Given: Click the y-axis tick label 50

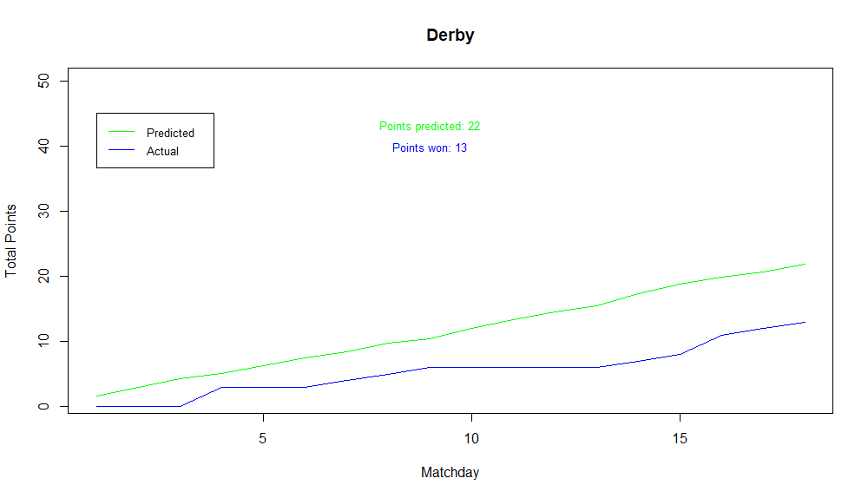Looking at the screenshot, I should tap(43, 82).
